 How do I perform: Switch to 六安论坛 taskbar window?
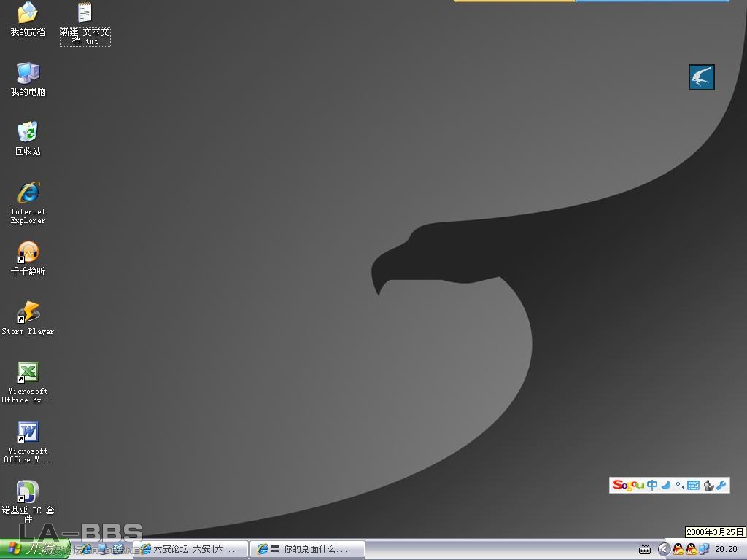click(x=191, y=549)
